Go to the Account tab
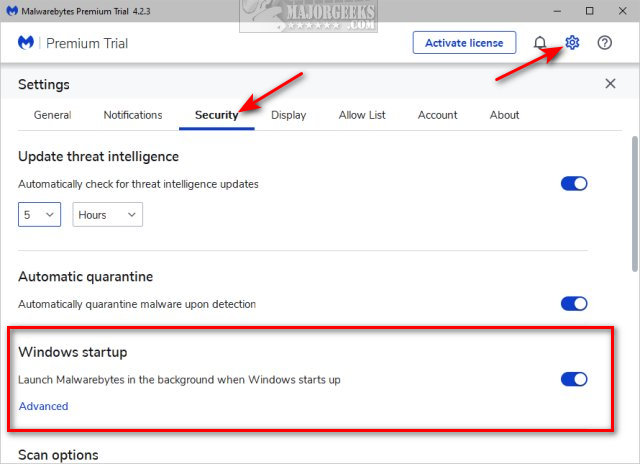 click(x=437, y=115)
